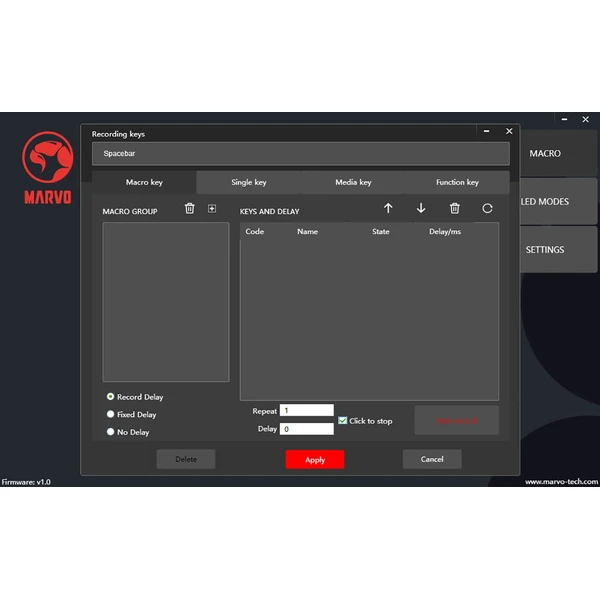Open the LED MODES section
Viewport: 600px width, 600px height.
558,202
